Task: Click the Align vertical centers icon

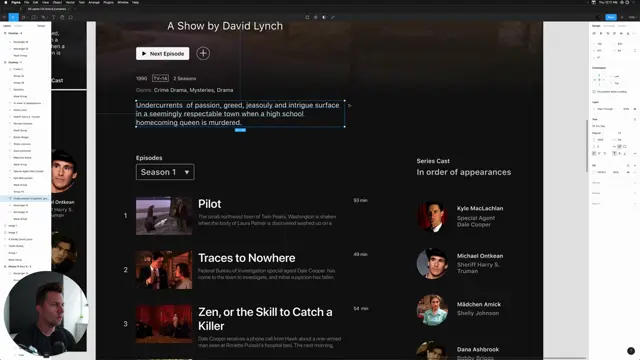Action: [x=621, y=33]
